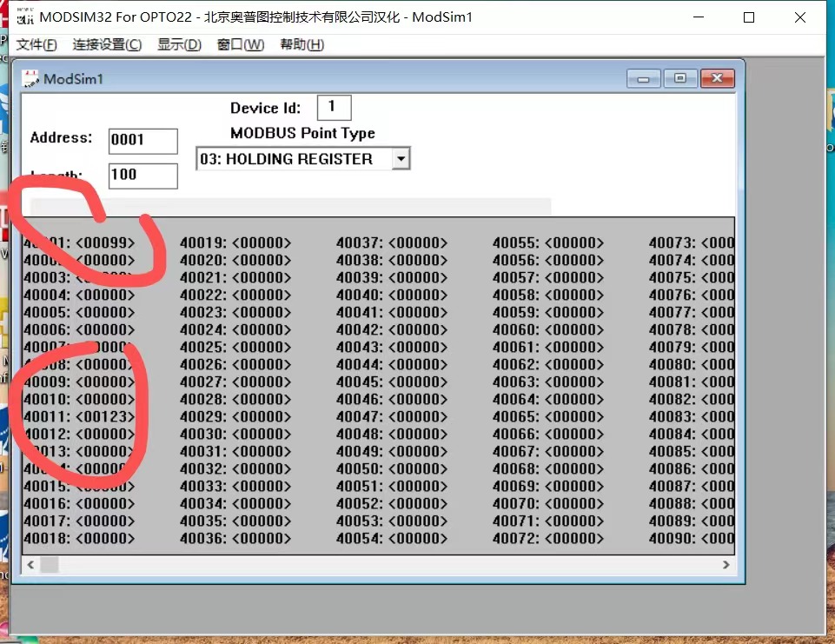The width and height of the screenshot is (835, 644).
Task: Open the 窗口(W) window menu
Action: point(241,44)
